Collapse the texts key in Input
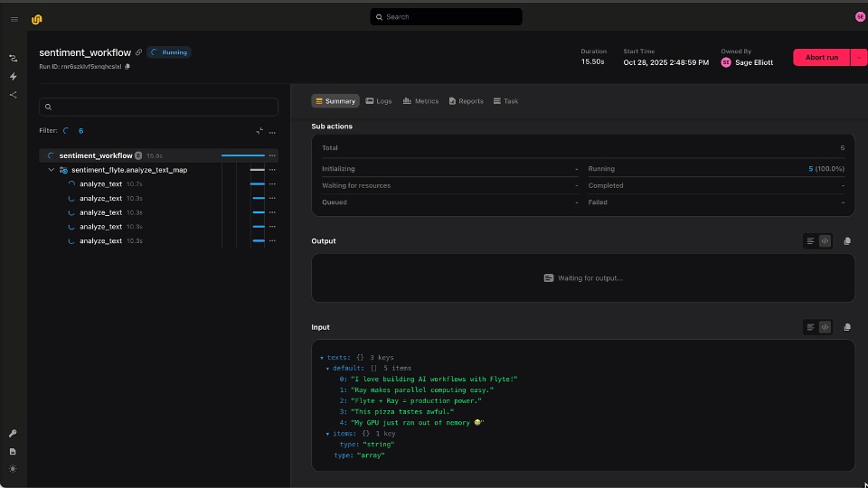Image resolution: width=868 pixels, height=488 pixels. (x=322, y=358)
